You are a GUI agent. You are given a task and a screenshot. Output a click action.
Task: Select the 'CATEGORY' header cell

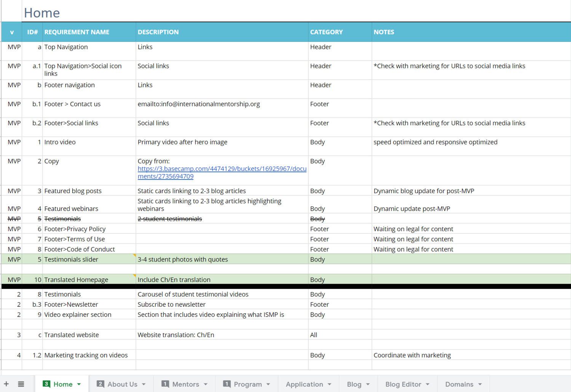tap(340, 32)
